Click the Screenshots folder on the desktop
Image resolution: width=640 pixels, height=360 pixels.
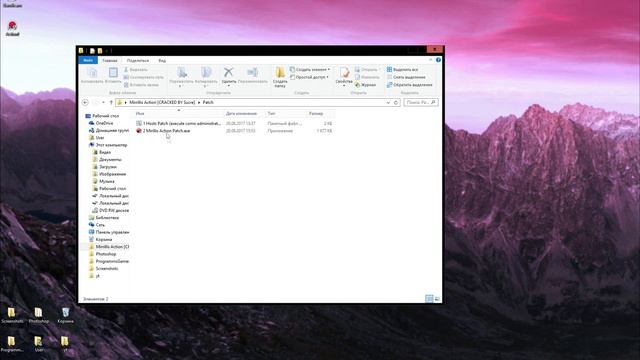12,316
